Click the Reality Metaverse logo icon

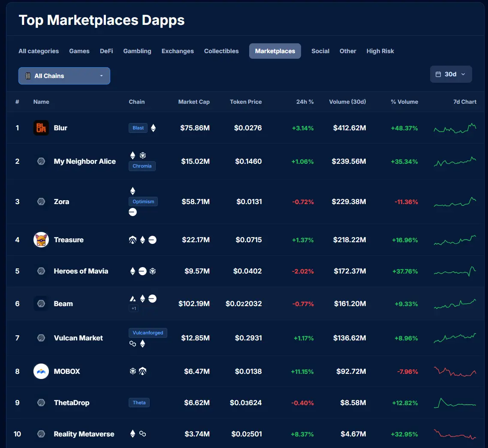pos(41,434)
